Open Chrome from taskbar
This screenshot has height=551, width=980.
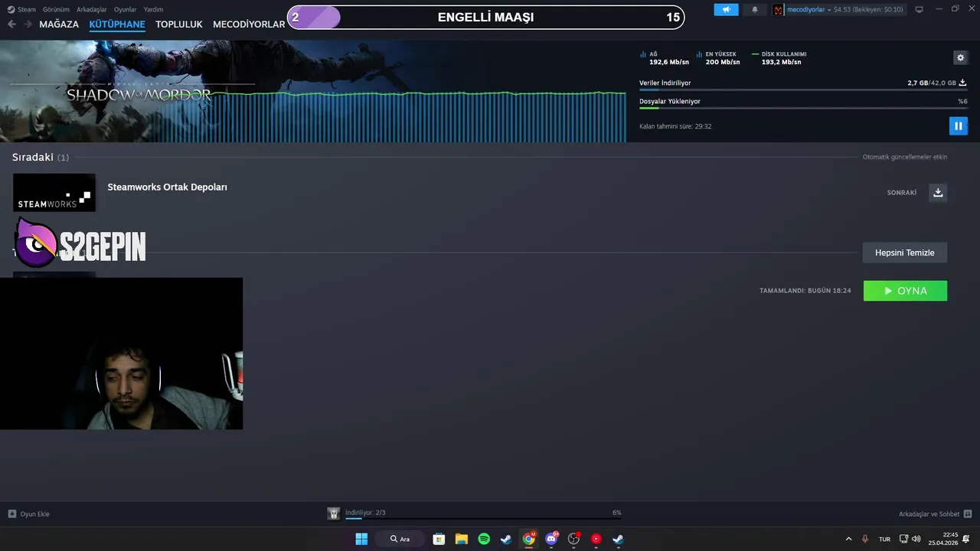(529, 539)
